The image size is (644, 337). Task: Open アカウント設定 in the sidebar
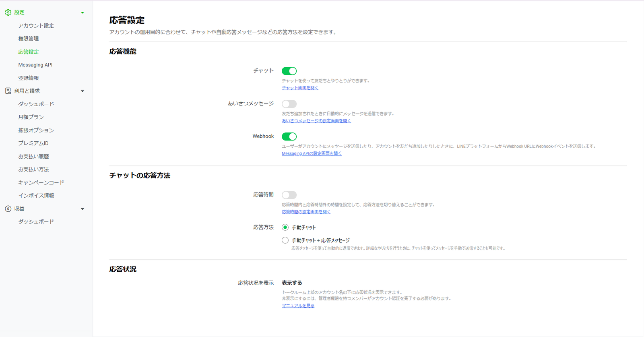36,25
